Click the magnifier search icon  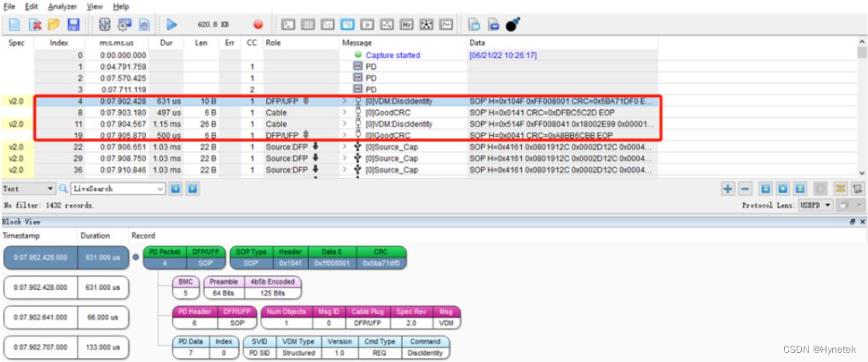pos(64,188)
